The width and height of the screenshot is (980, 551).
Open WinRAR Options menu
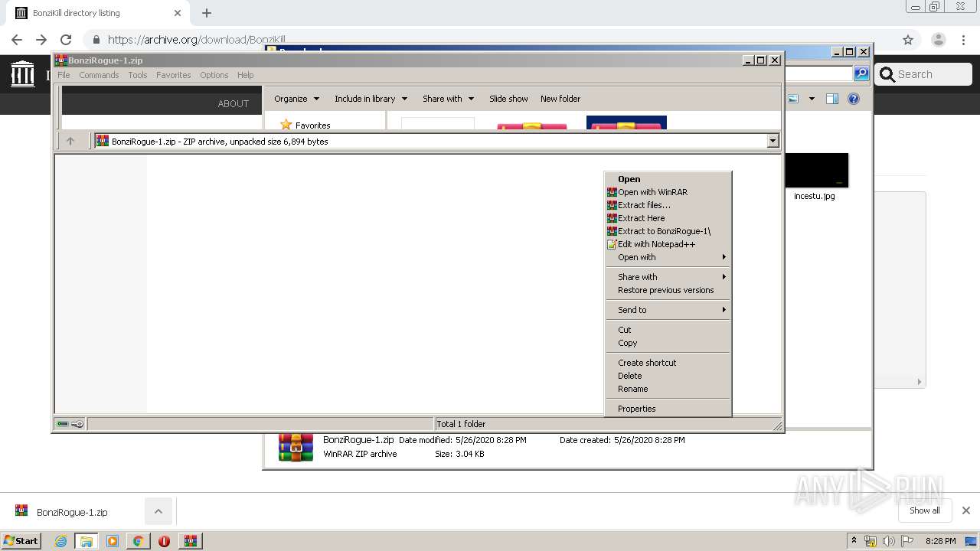coord(214,75)
